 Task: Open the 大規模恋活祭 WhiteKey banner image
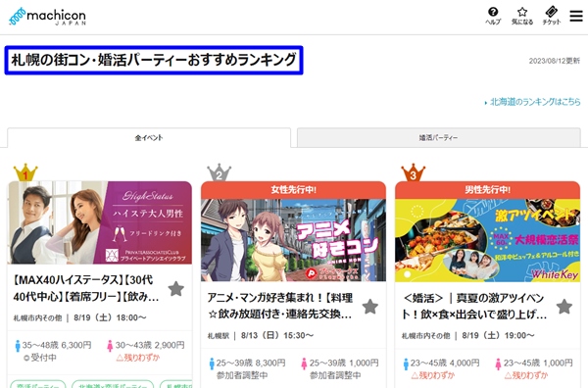pos(487,240)
